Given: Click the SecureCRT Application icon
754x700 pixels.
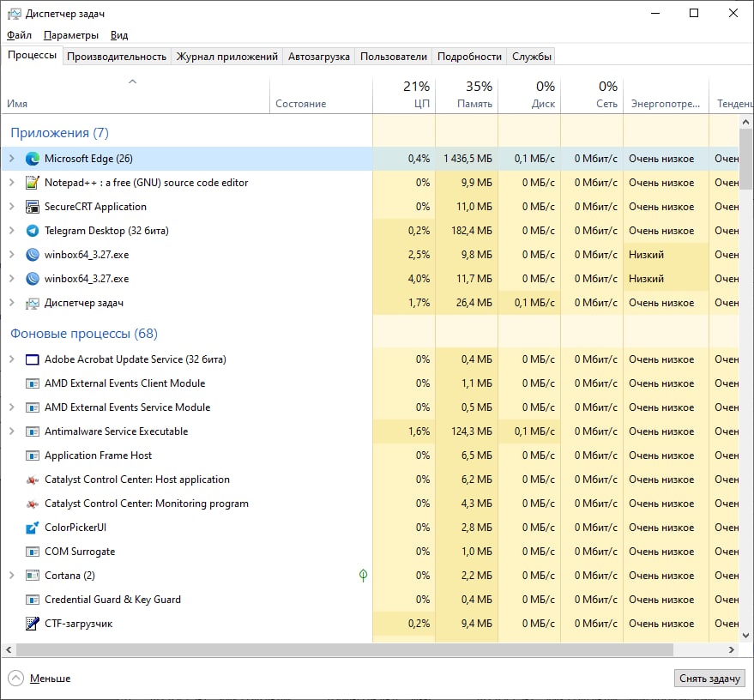Looking at the screenshot, I should pos(33,207).
